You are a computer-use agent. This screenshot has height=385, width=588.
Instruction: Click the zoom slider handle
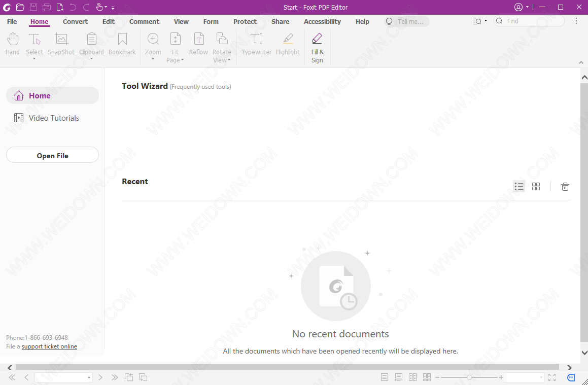[469, 377]
